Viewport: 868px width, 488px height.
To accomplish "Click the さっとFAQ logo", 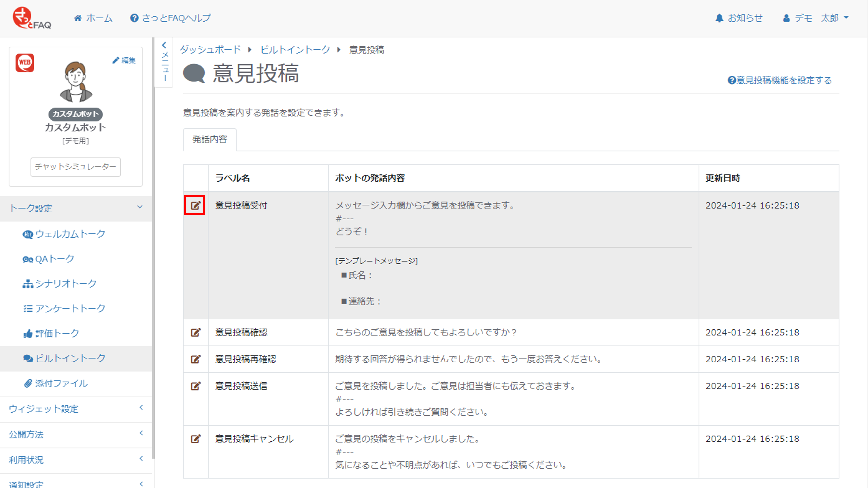I will [32, 18].
